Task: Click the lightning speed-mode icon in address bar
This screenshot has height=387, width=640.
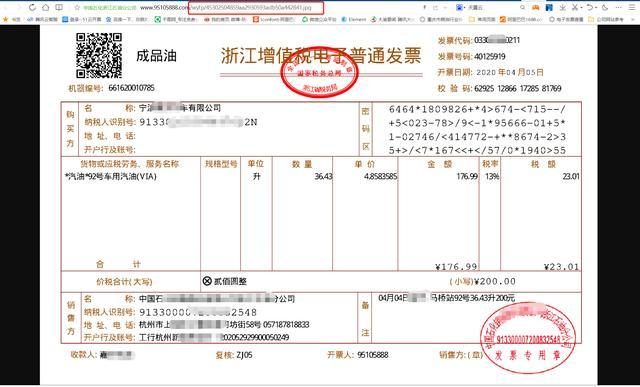Action: pos(425,7)
